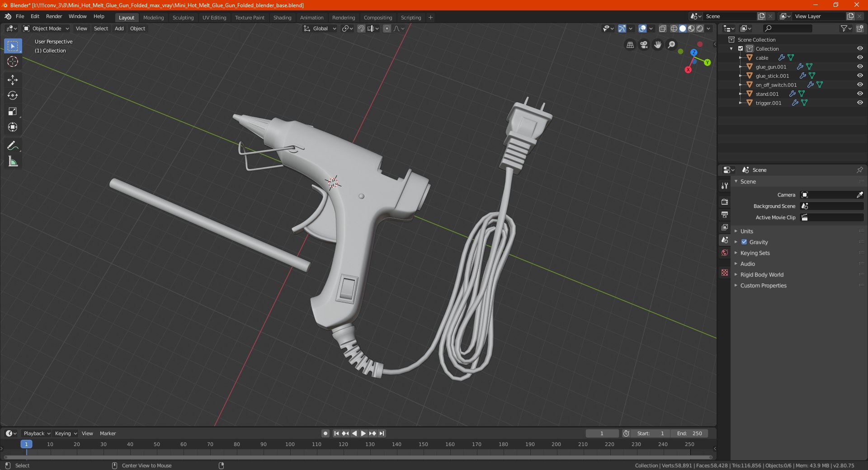Open the Shading workspace tab

(282, 18)
